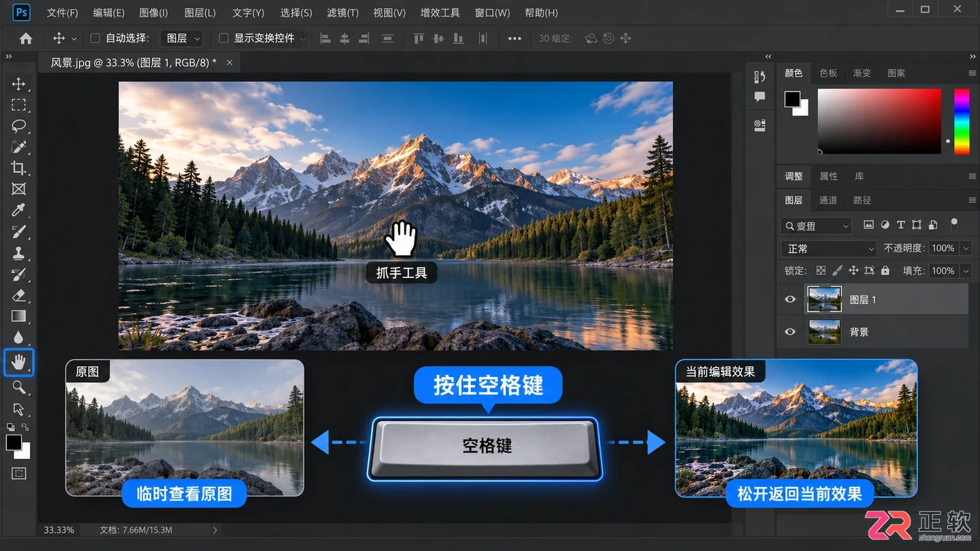The height and width of the screenshot is (551, 980).
Task: Open the 图层 auto-select target dropdown
Action: [x=182, y=39]
